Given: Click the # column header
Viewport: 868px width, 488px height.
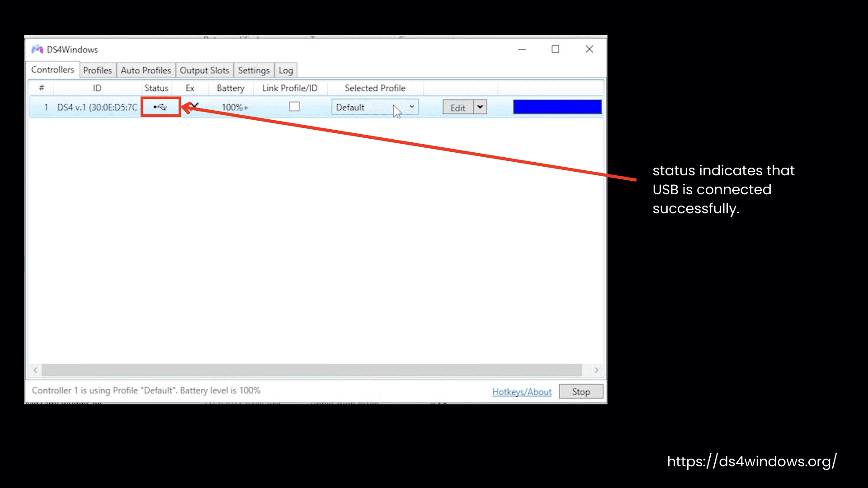Looking at the screenshot, I should (42, 88).
